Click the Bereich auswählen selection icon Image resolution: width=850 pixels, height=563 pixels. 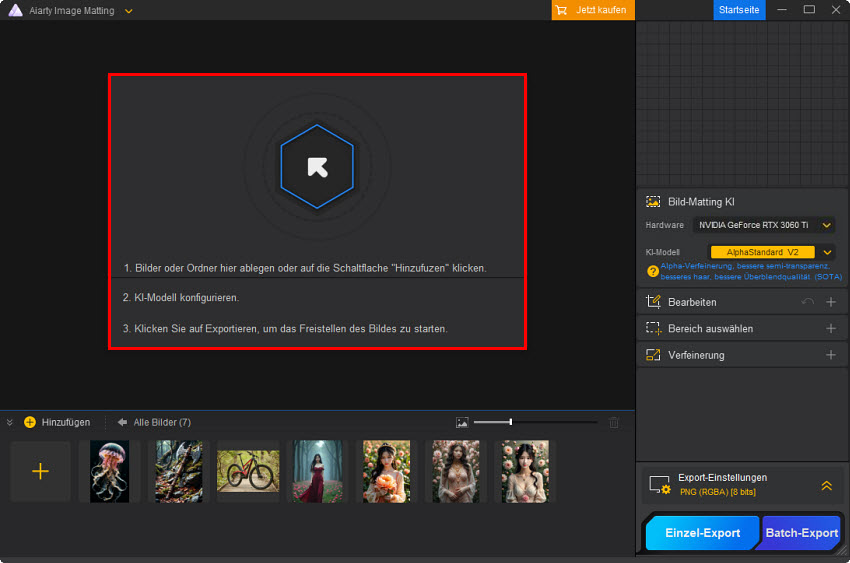click(653, 328)
